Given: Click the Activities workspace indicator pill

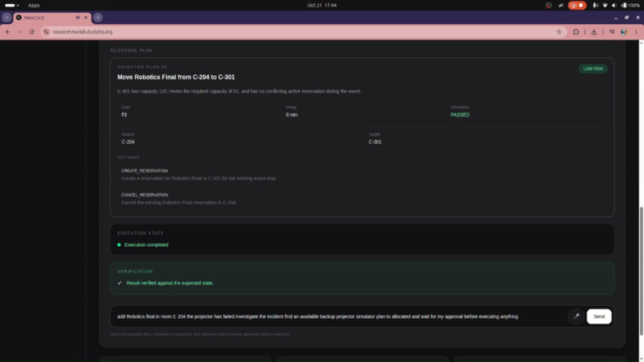Looking at the screenshot, I should pos(11,6).
